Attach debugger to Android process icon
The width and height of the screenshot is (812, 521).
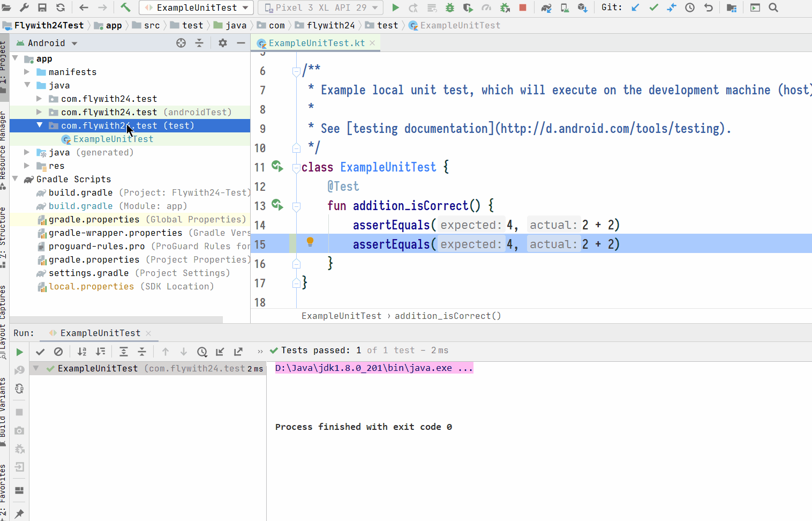point(505,8)
